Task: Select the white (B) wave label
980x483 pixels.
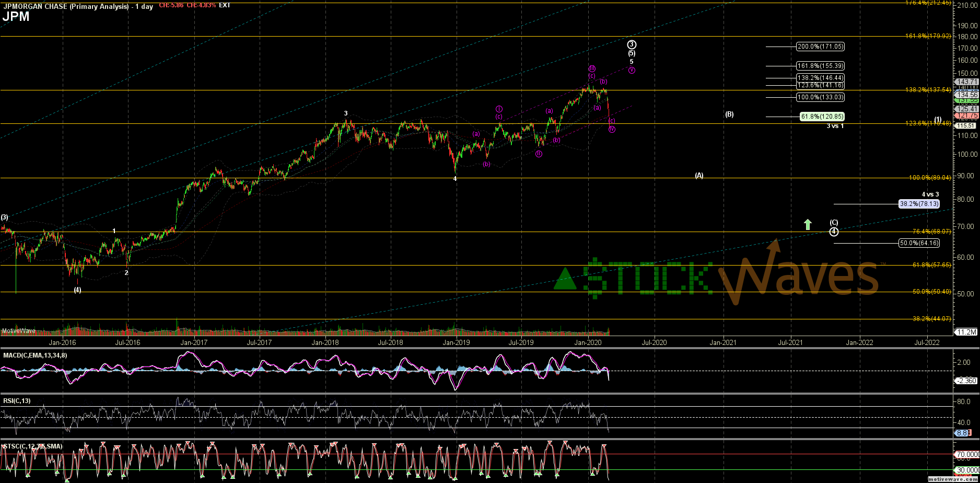Action: (x=729, y=114)
